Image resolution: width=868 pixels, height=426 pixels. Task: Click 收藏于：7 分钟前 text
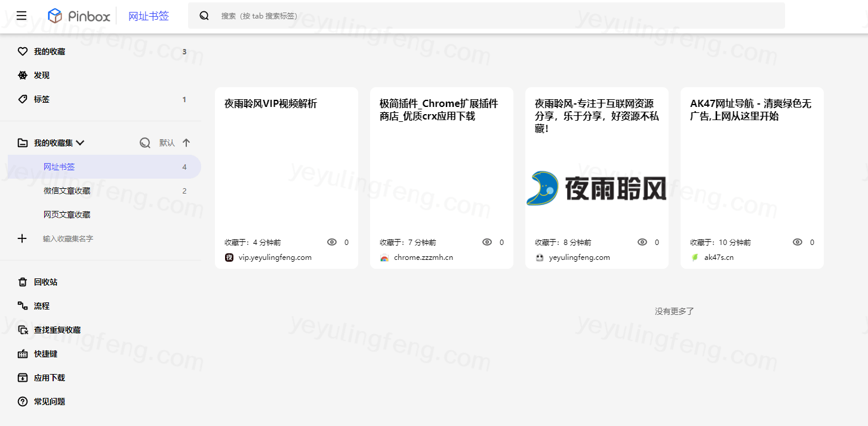click(x=408, y=243)
